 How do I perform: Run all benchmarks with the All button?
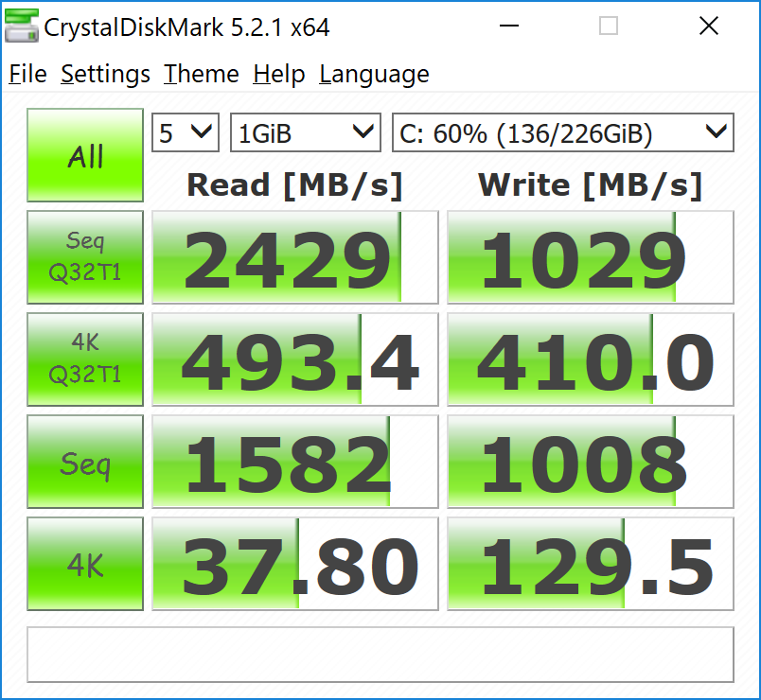[x=85, y=155]
